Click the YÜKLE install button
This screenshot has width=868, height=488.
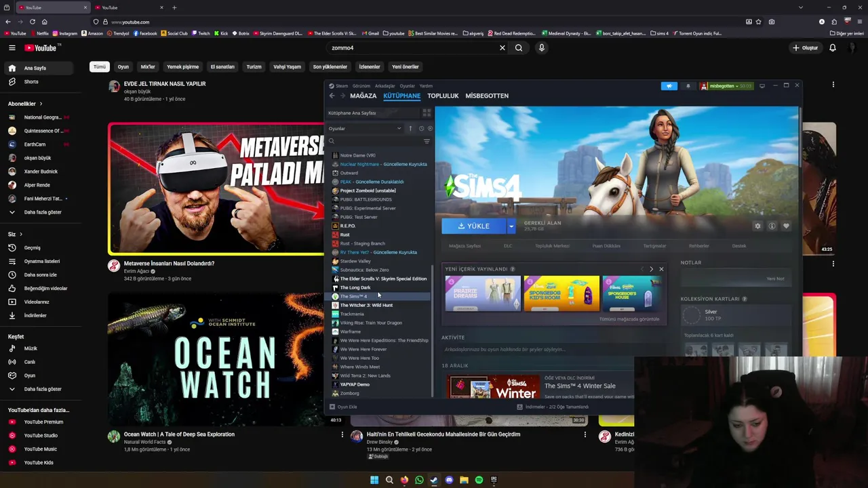click(x=474, y=226)
